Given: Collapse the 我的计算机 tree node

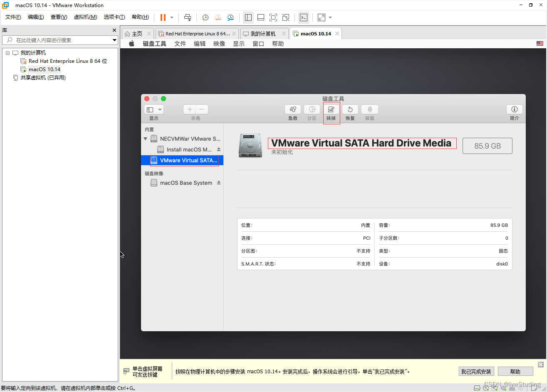Looking at the screenshot, I should 7,53.
